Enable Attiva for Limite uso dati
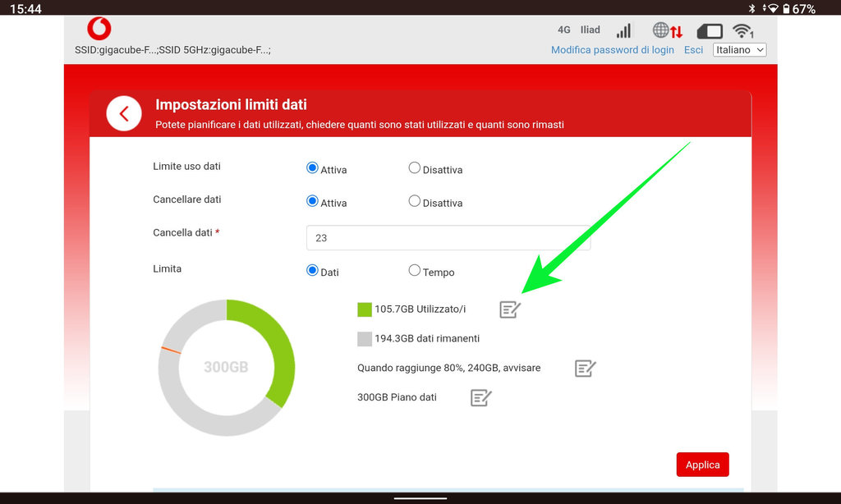 (x=312, y=168)
